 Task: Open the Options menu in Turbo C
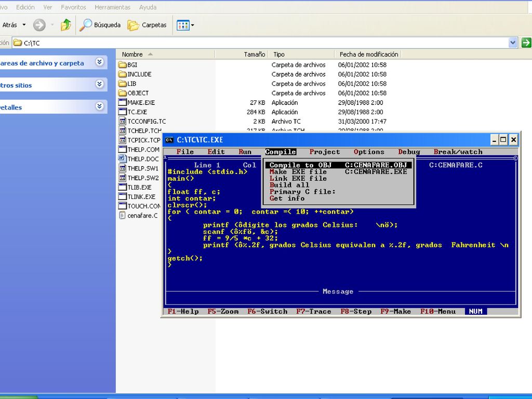(x=369, y=152)
